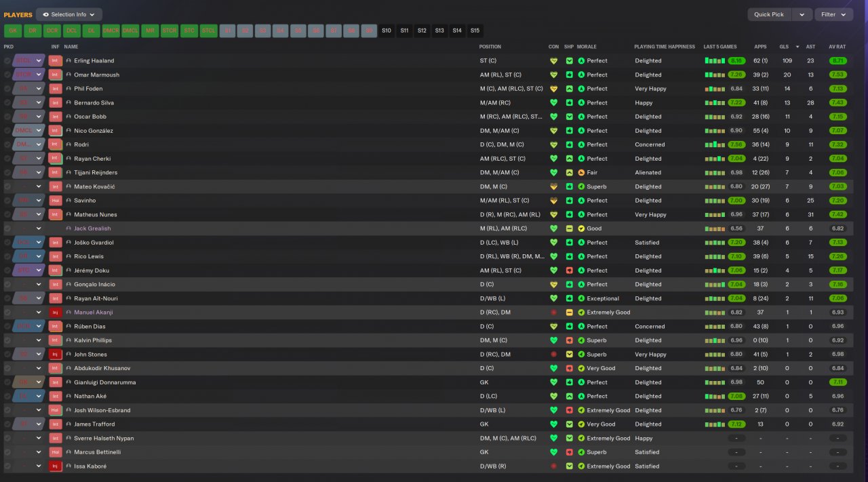
Task: Select substitute slot S15
Action: point(475,31)
